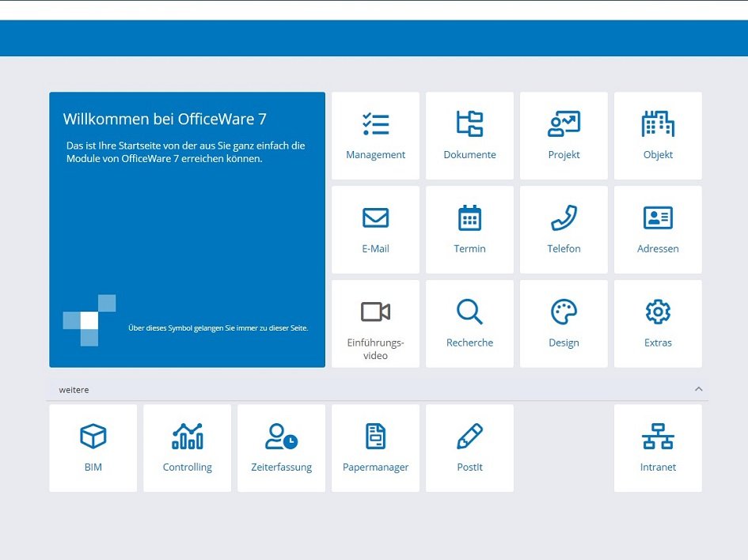Open the BIM cube icon
Viewport: 748px width, 560px height.
coord(93,437)
